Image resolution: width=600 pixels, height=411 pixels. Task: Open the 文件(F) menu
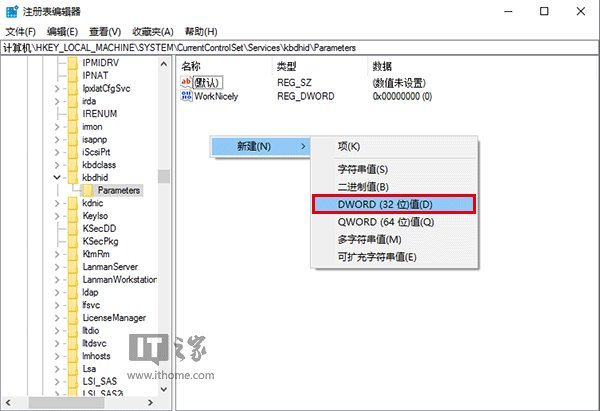click(21, 32)
